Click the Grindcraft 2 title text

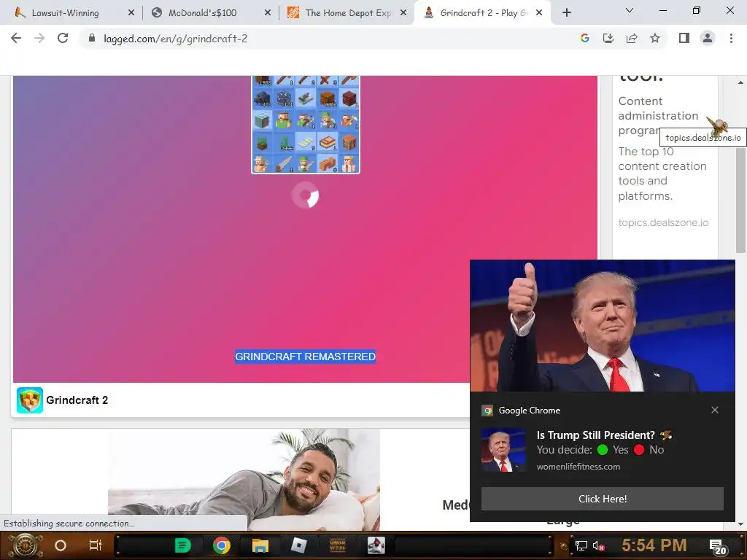click(x=77, y=400)
